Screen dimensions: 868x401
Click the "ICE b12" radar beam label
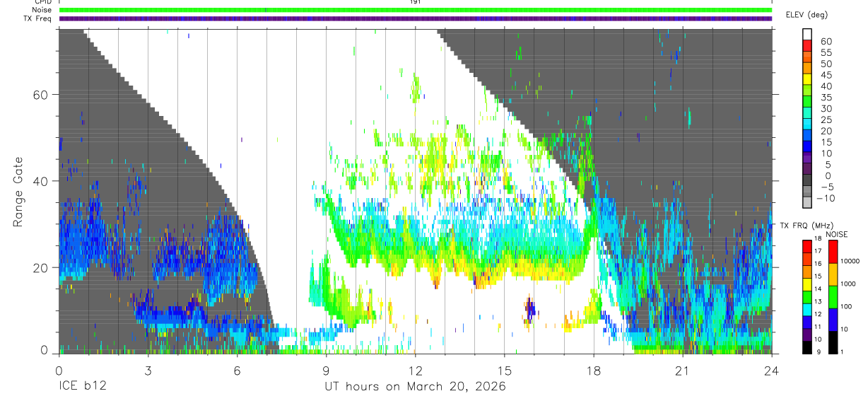pos(81,387)
